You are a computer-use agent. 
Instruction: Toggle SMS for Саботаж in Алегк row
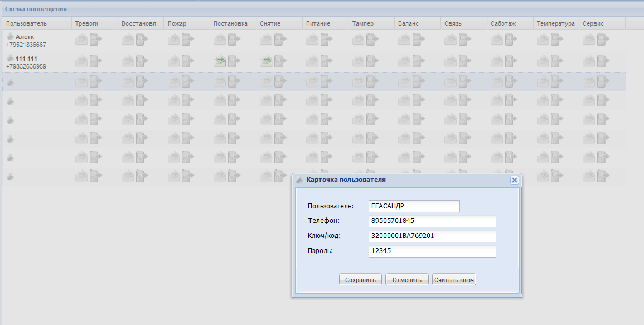point(497,40)
